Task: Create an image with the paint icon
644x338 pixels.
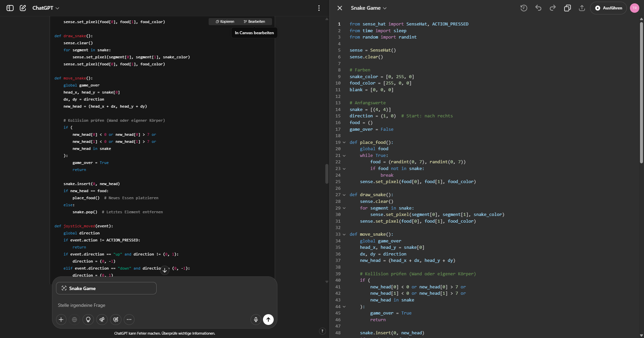Action: (x=116, y=320)
